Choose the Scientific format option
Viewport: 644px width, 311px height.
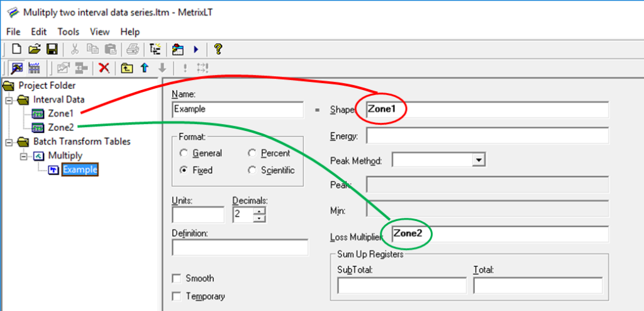[x=252, y=170]
